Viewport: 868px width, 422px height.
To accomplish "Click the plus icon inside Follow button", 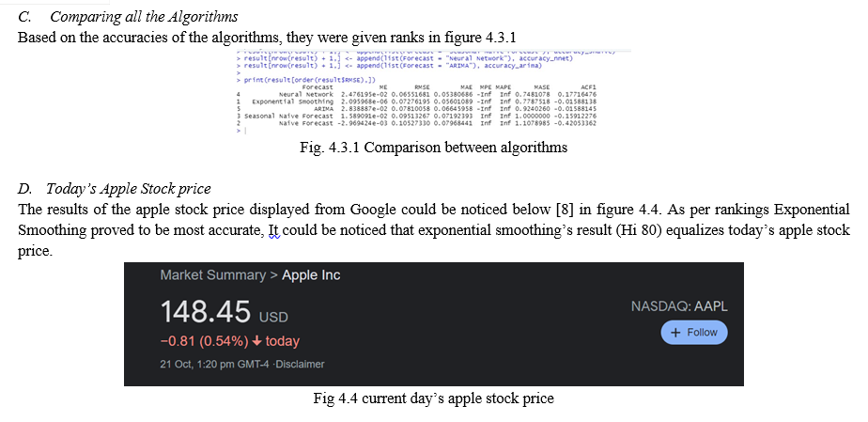I will [x=674, y=333].
